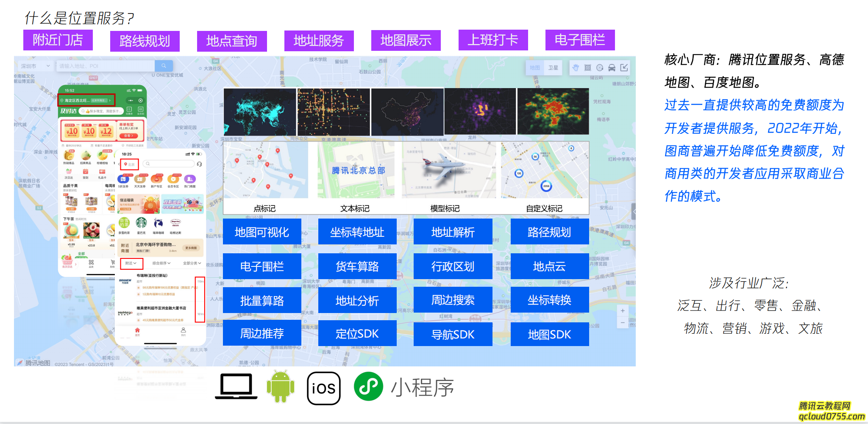Click the 请输入地址、POI search field

click(x=106, y=66)
